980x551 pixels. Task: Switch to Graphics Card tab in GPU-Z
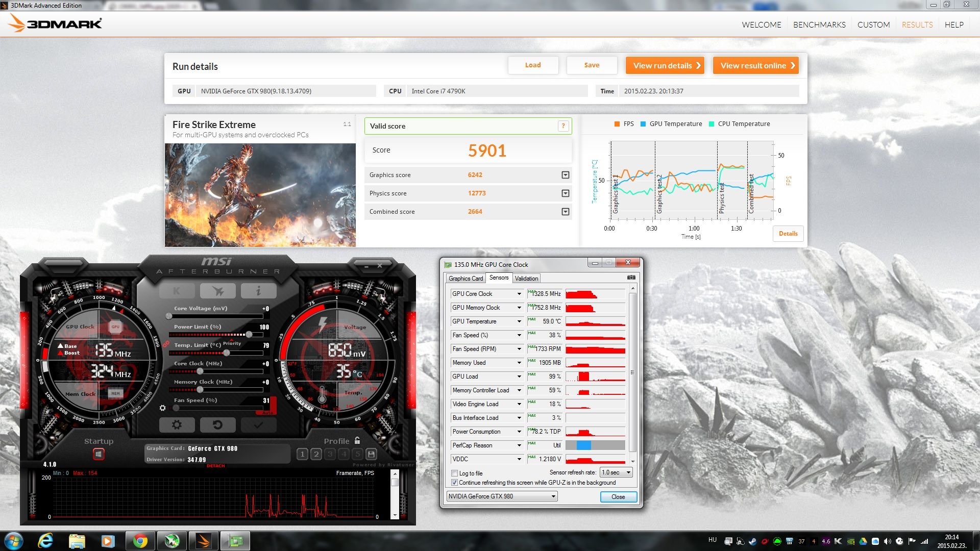pyautogui.click(x=465, y=278)
